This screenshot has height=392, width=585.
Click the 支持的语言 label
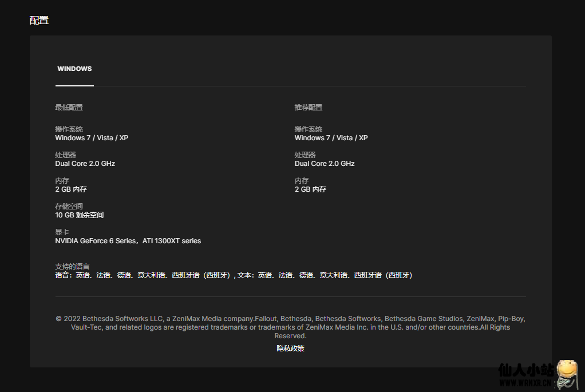click(x=72, y=267)
